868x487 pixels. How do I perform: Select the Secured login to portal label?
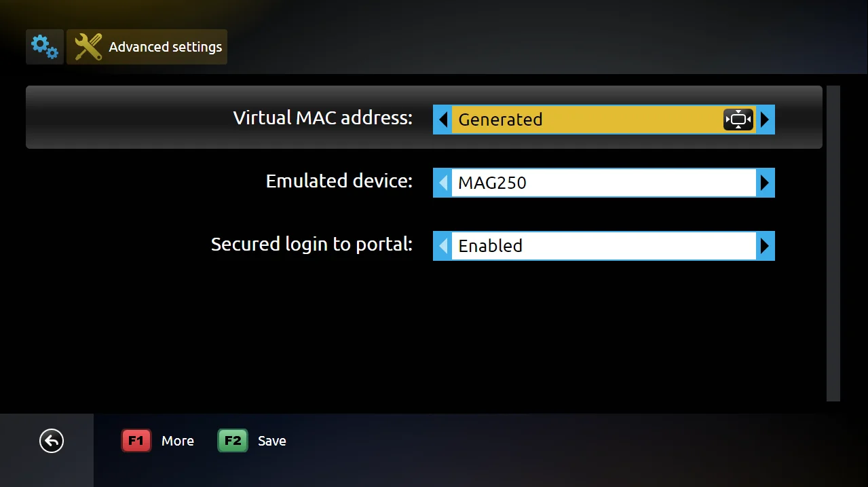pos(312,245)
